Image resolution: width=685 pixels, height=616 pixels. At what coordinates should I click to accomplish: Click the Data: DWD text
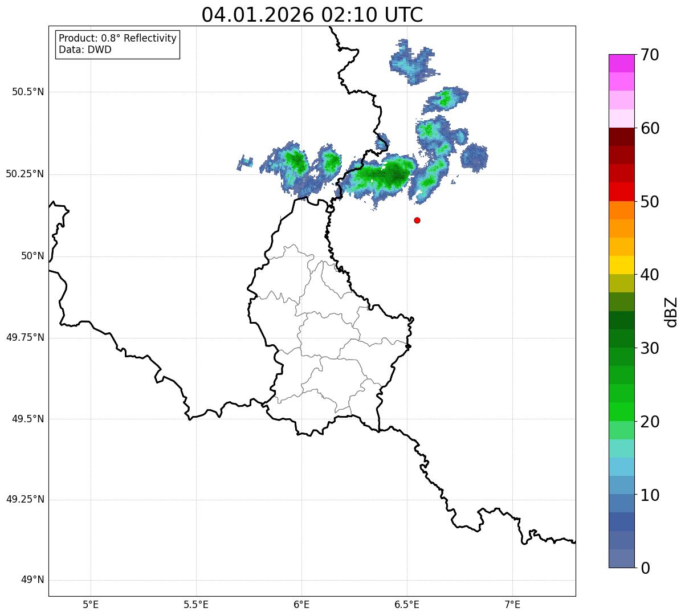(85, 50)
